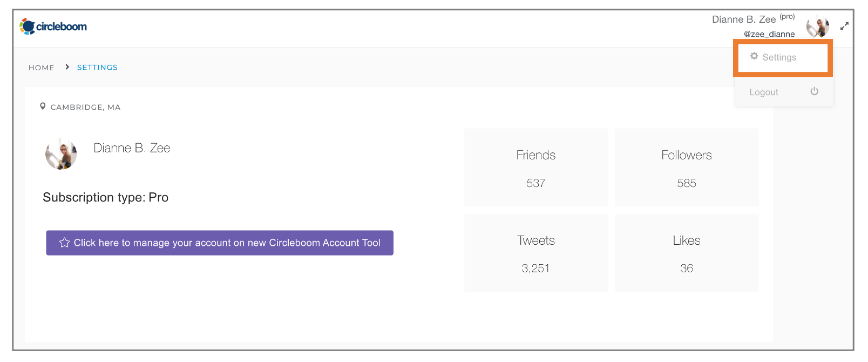Click the breadcrumb chevron arrow
Screen dimensions: 868x362
[67, 67]
